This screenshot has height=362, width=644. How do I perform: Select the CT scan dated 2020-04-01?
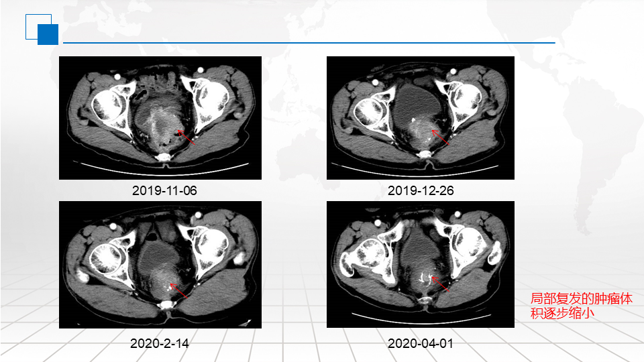(420, 264)
